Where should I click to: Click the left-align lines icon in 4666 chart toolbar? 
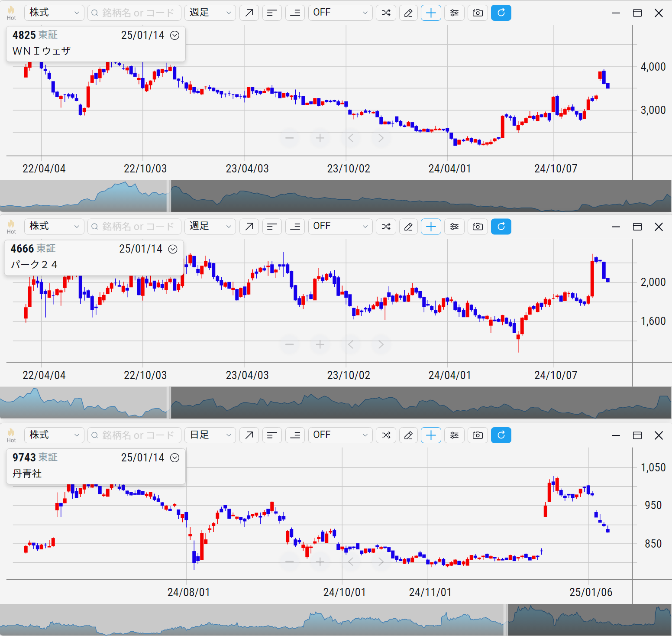(x=272, y=227)
